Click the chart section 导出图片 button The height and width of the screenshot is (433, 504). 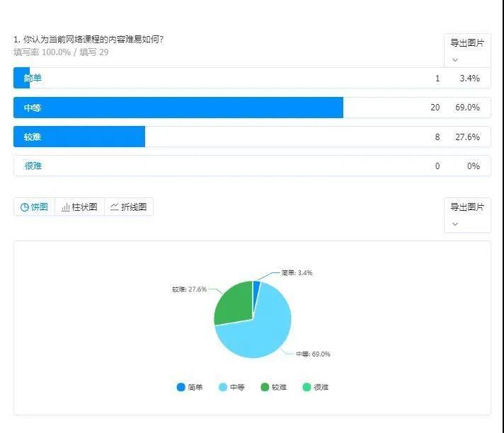click(467, 207)
